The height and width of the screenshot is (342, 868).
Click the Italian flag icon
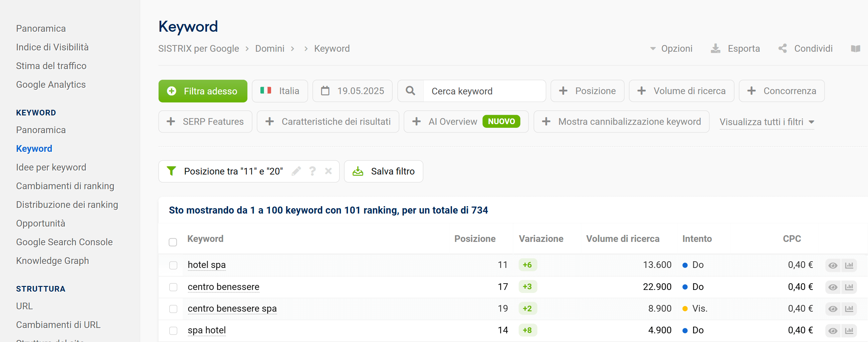(265, 90)
